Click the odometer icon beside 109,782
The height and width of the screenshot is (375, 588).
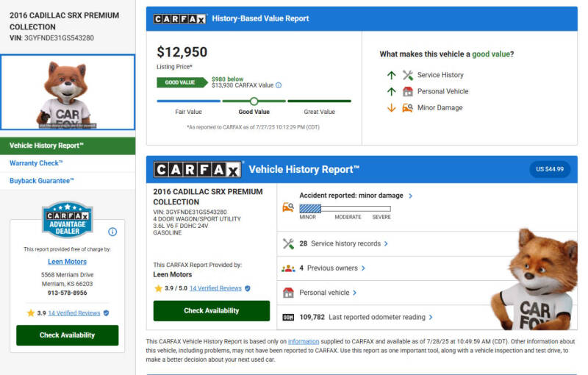(288, 317)
